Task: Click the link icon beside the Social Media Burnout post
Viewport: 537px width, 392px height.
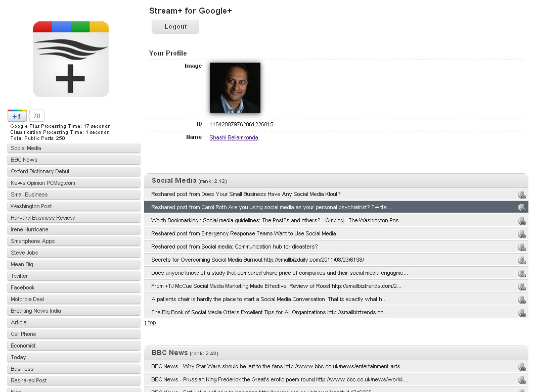Action: [522, 260]
